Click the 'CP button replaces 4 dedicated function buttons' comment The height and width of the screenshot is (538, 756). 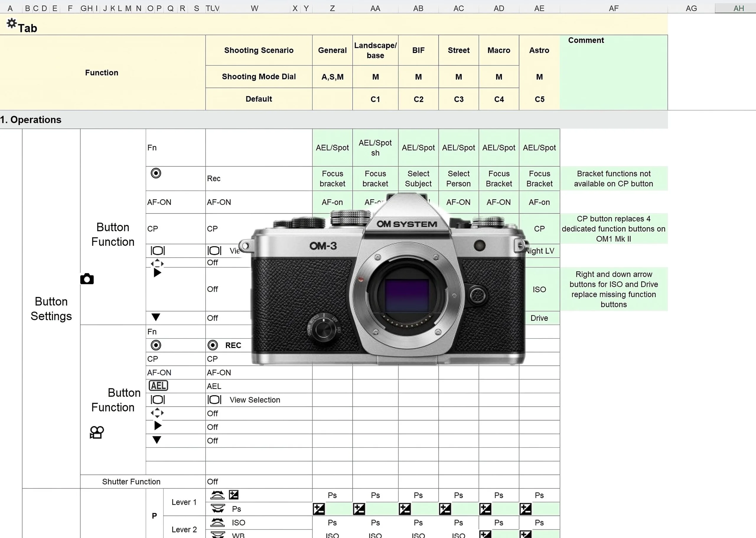pyautogui.click(x=614, y=229)
